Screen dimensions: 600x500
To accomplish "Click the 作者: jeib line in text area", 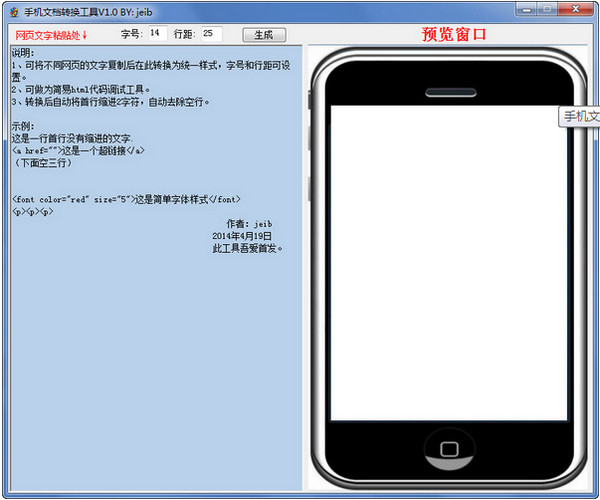I will [x=249, y=223].
